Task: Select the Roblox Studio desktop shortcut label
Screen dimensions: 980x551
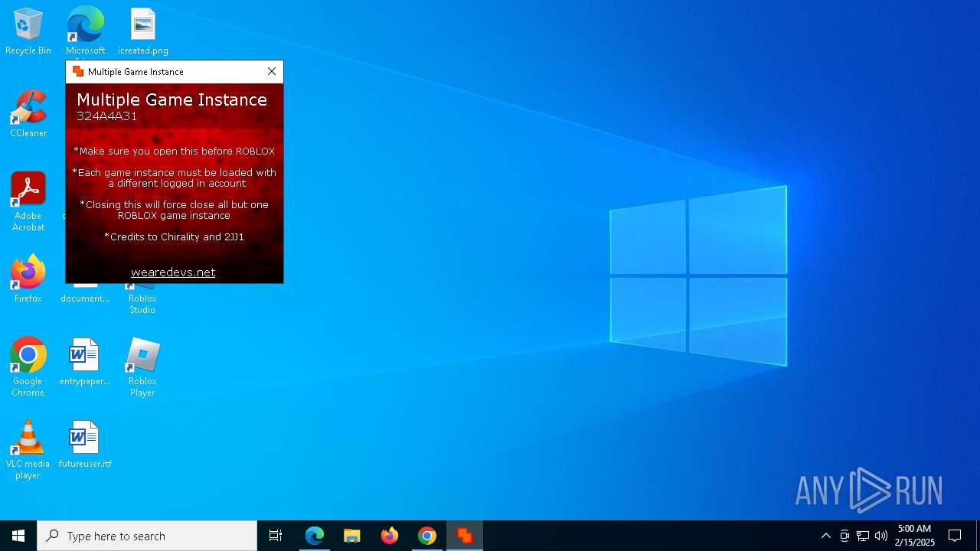Action: click(x=142, y=304)
